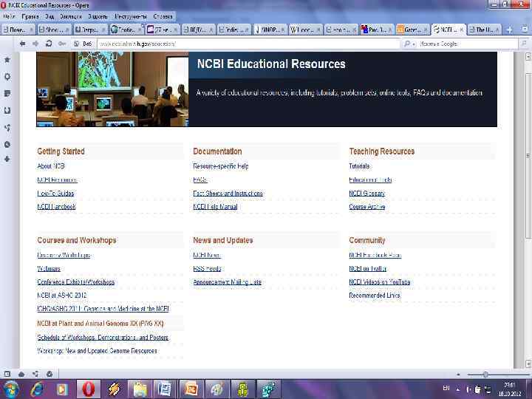This screenshot has height=399, width=532.
Task: Open Fact Sheets and Instructions link
Action: [x=228, y=193]
